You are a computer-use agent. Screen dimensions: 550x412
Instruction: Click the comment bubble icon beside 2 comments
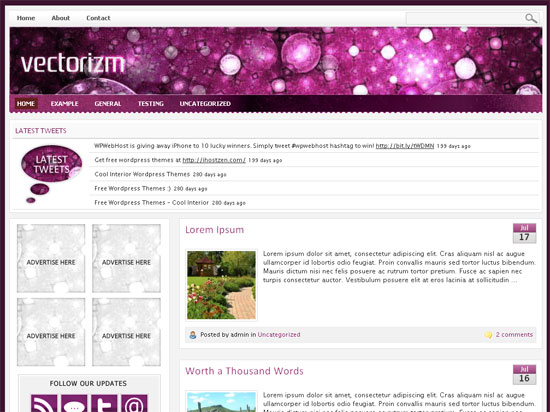(488, 335)
